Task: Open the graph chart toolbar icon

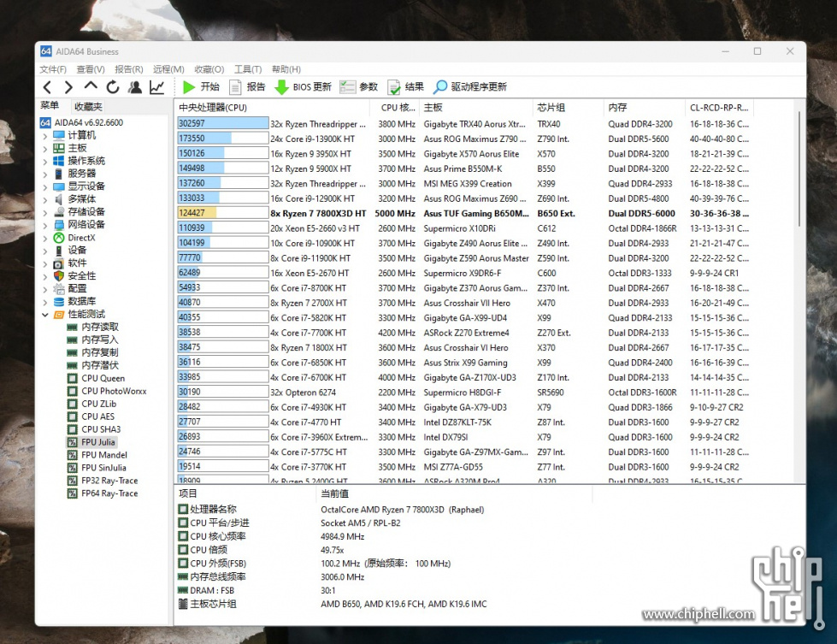Action: click(x=157, y=87)
